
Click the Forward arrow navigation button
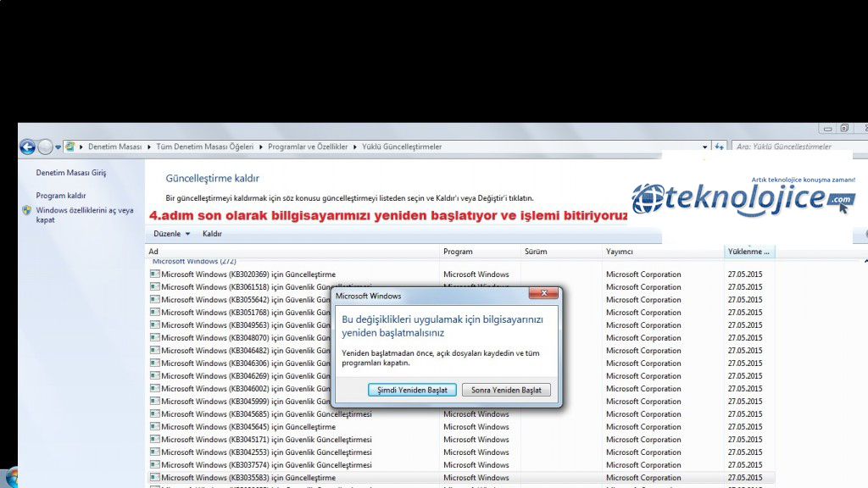[46, 147]
